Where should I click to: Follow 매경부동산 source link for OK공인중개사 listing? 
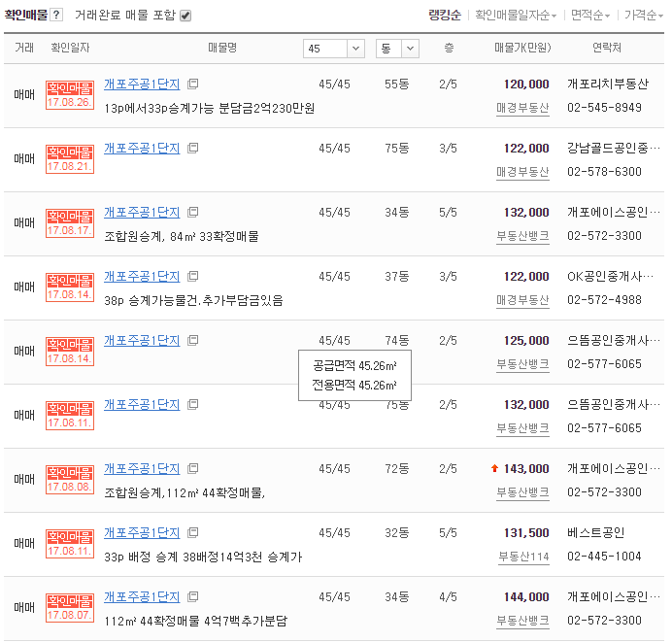click(522, 300)
